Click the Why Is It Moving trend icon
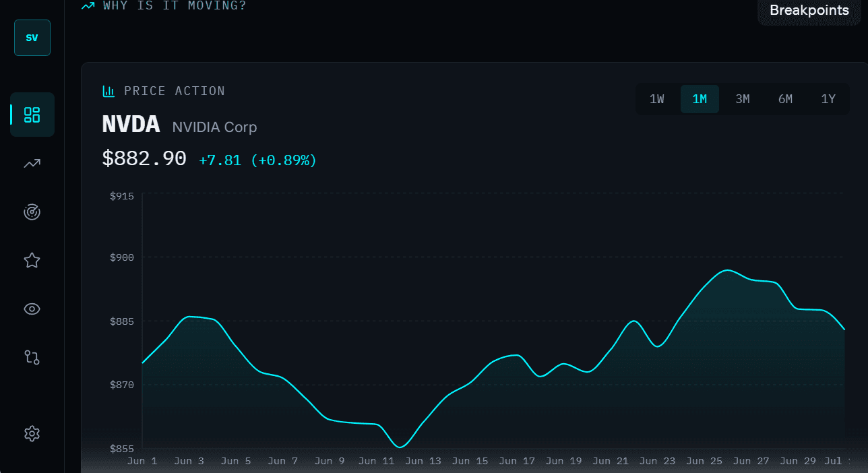 click(88, 6)
